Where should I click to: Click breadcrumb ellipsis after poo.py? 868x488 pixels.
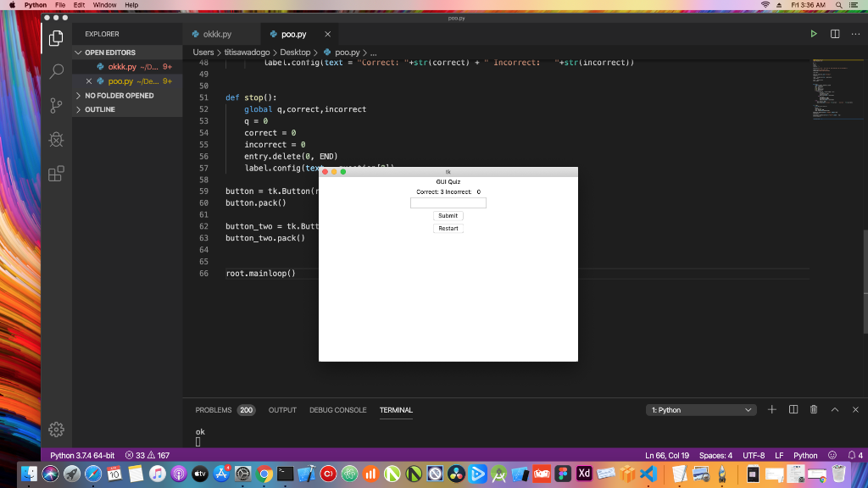click(374, 53)
